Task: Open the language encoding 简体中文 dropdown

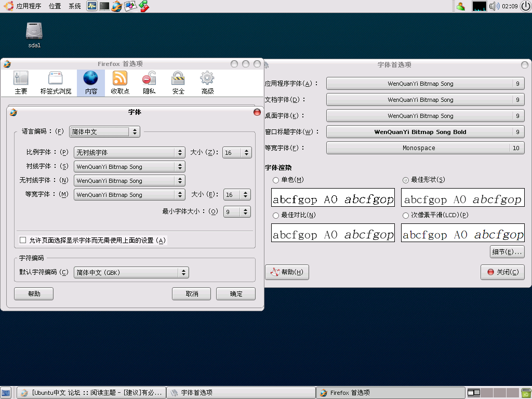Action: coord(105,131)
